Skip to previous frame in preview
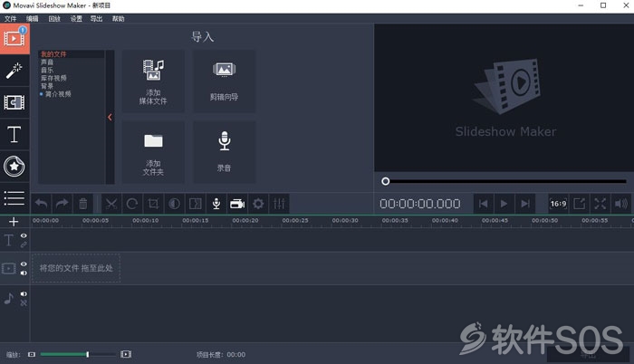This screenshot has width=634, height=364. click(x=483, y=204)
